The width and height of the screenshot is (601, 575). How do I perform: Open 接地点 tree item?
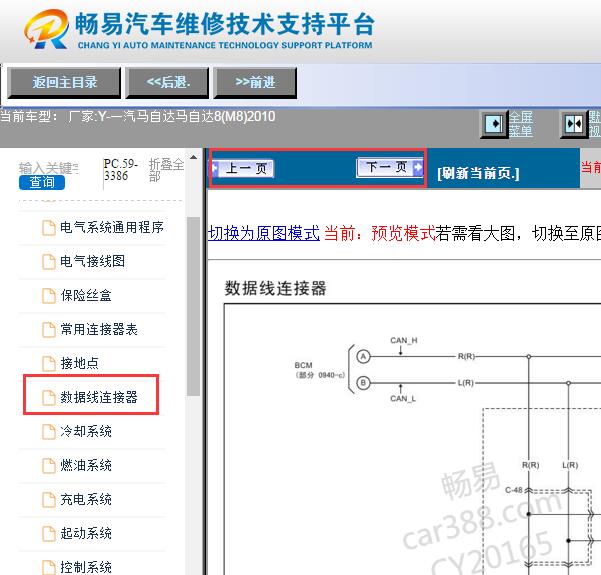point(79,363)
